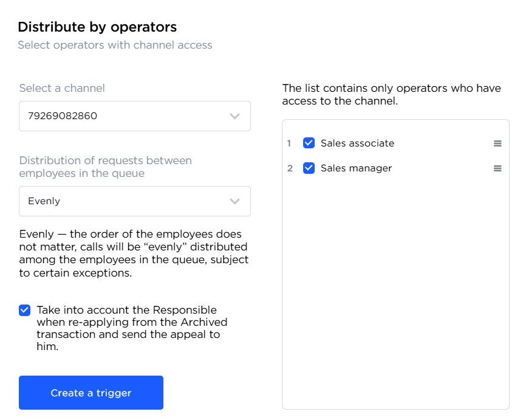Disable the take into account Responsible checkbox
The image size is (520, 420).
[24, 310]
